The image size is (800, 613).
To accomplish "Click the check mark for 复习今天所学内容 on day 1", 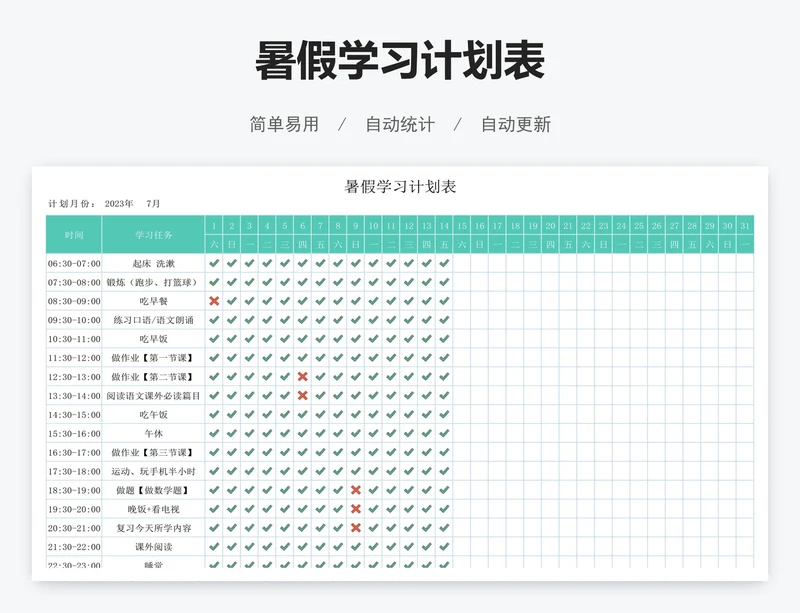I will 214,528.
